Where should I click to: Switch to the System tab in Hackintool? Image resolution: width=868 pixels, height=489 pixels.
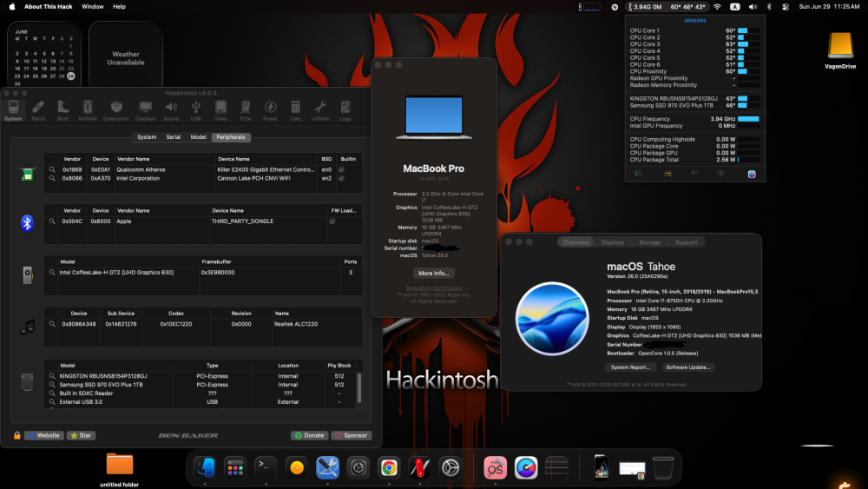click(147, 136)
